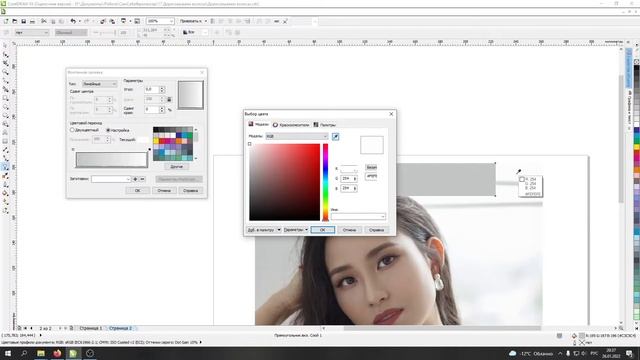Increase angle value with spinner
Screen dimensions: 640x360
pyautogui.click(x=162, y=87)
